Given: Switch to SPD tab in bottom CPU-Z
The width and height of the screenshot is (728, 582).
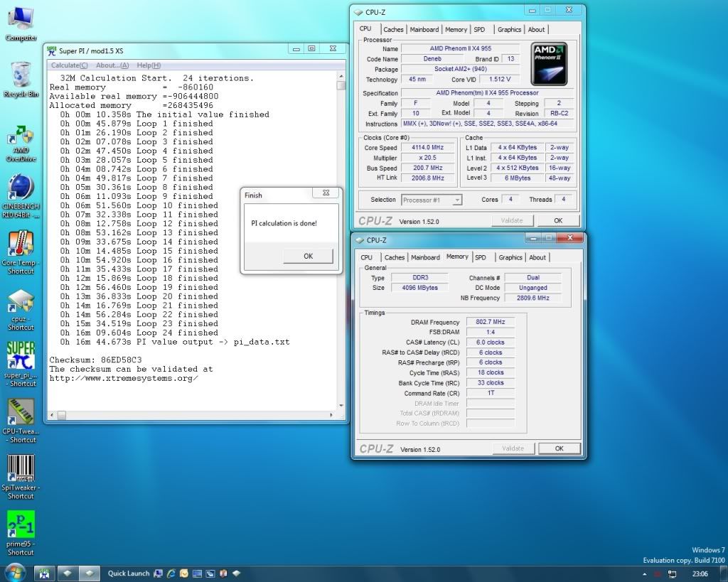Looking at the screenshot, I should point(481,257).
